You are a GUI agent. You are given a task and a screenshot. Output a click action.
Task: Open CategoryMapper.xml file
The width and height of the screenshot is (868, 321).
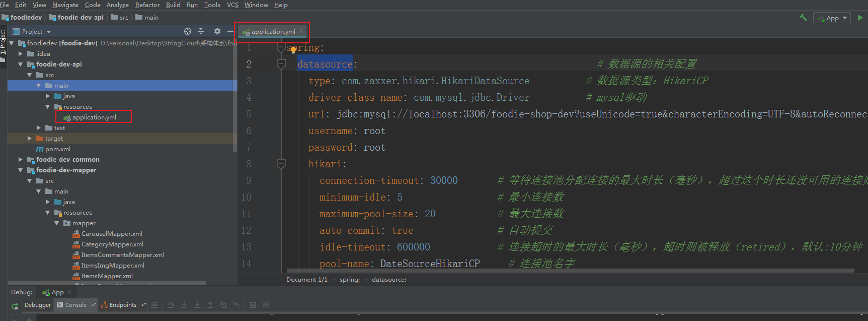click(108, 244)
